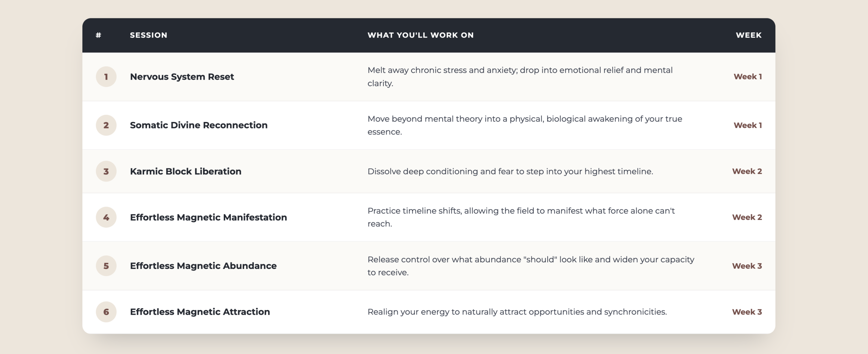Open the Karmic Block Liberation session
868x354 pixels.
186,171
